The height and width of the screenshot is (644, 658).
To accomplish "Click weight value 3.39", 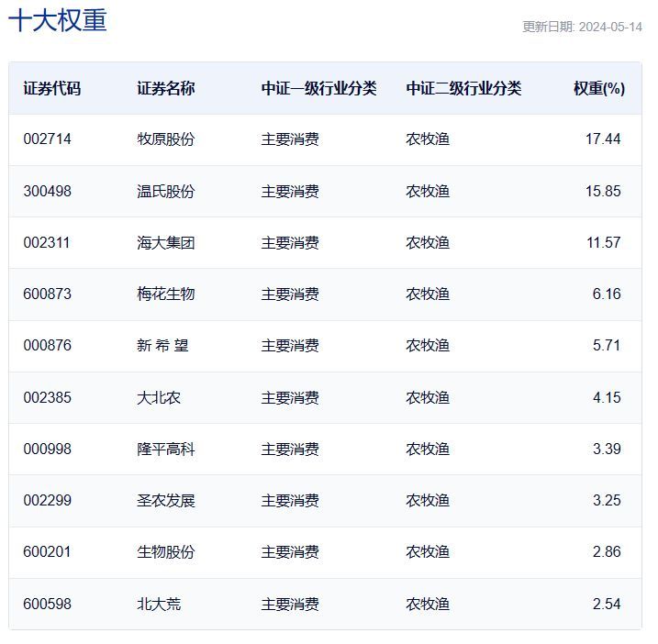I will tap(607, 449).
